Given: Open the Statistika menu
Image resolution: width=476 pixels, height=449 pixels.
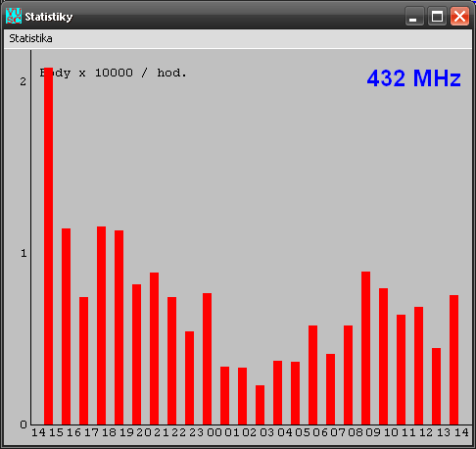Looking at the screenshot, I should 30,38.
